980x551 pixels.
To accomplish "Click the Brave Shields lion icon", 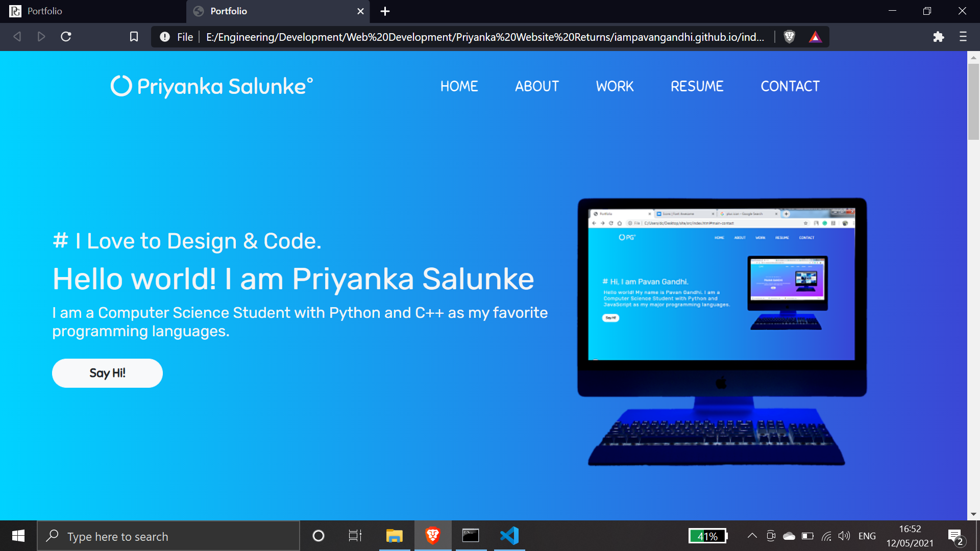I will pyautogui.click(x=789, y=37).
